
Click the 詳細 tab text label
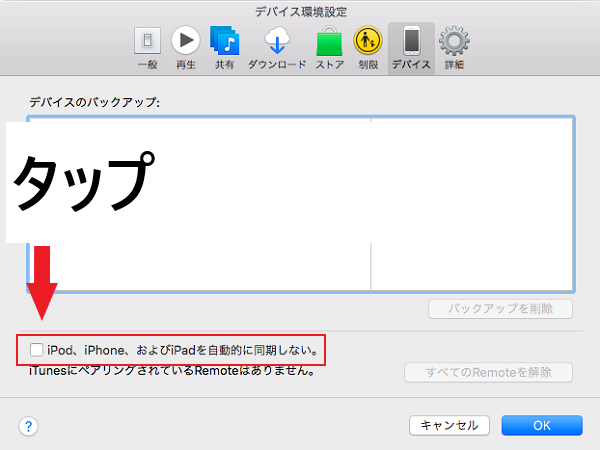coord(455,65)
